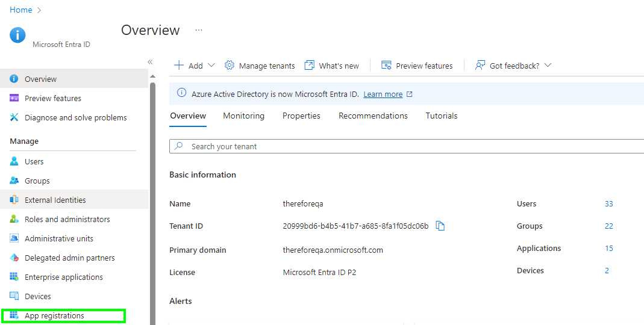Click the Users icon in sidebar
Image resolution: width=644 pixels, height=325 pixels.
[14, 161]
